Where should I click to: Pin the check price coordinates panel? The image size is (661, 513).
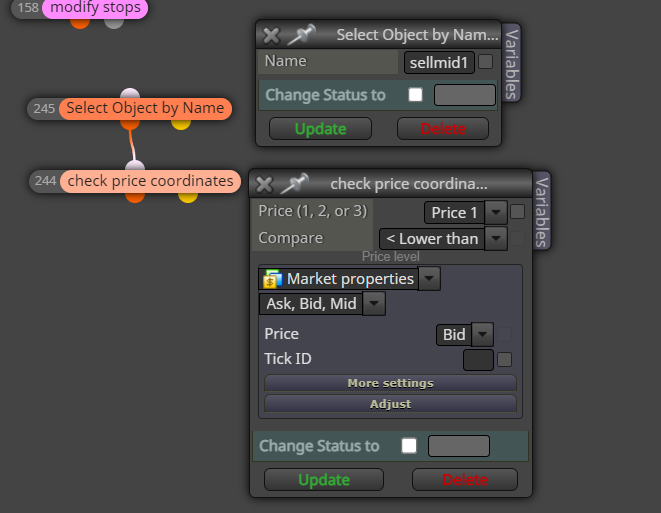[295, 183]
